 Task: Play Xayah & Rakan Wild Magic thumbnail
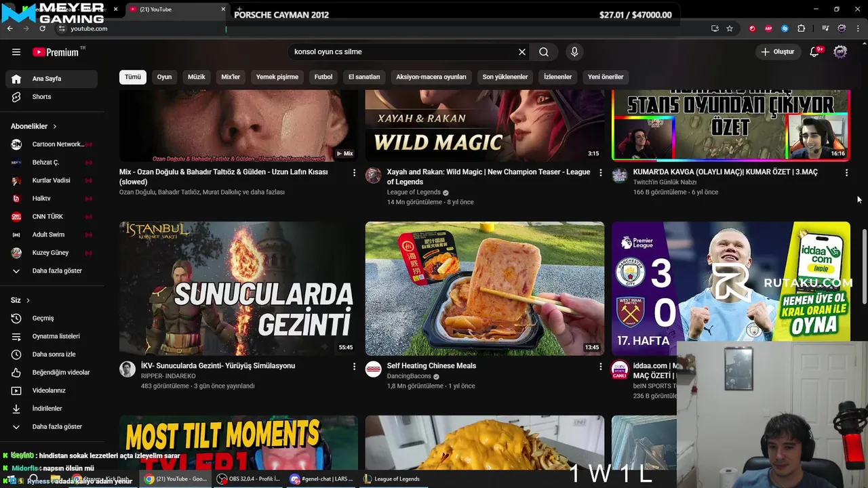pyautogui.click(x=485, y=126)
